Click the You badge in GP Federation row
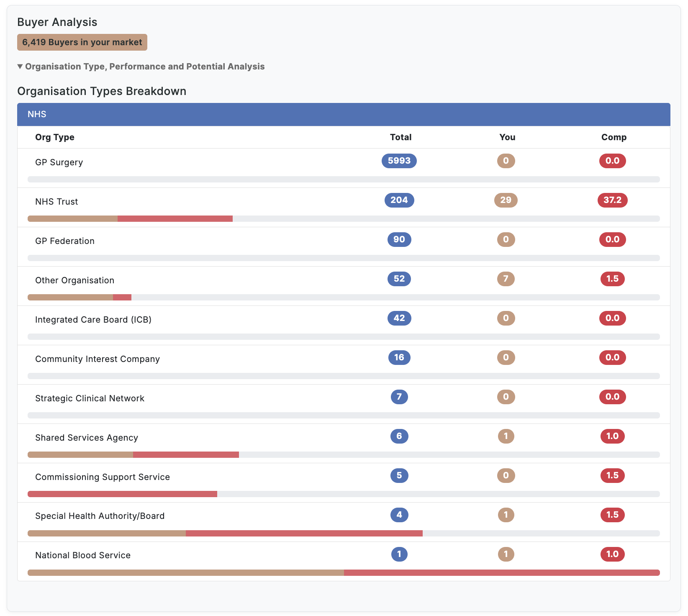688x616 pixels. click(506, 239)
